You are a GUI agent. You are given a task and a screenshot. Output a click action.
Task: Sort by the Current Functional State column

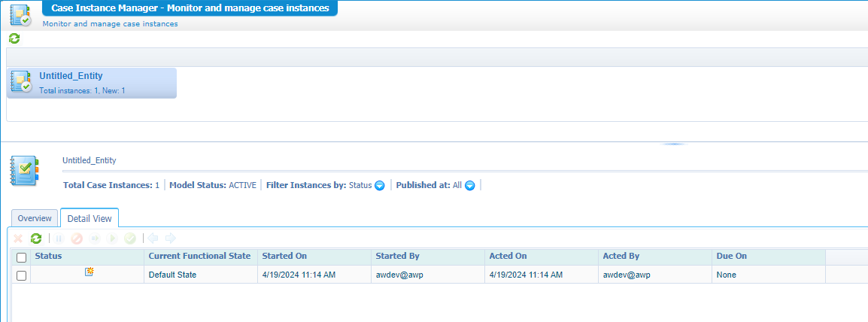[200, 257]
